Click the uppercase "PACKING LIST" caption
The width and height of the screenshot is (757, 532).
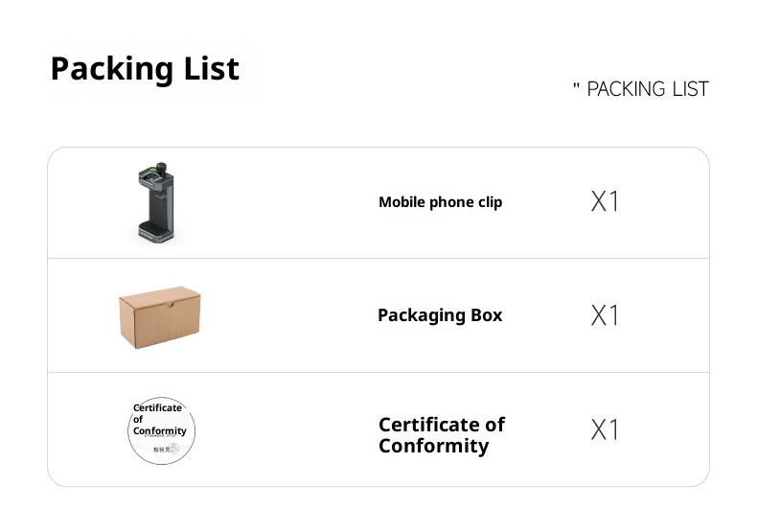click(648, 89)
